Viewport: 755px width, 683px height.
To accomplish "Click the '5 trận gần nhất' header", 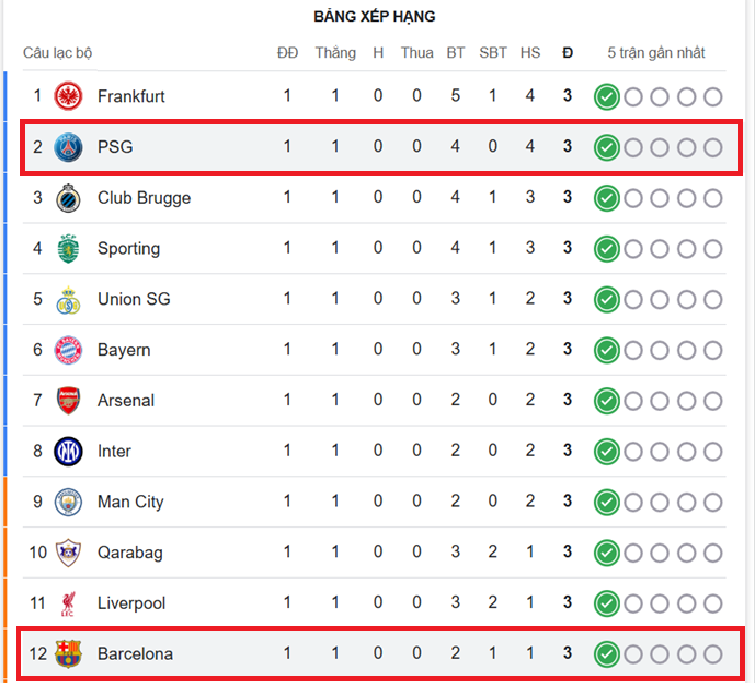I will point(656,53).
